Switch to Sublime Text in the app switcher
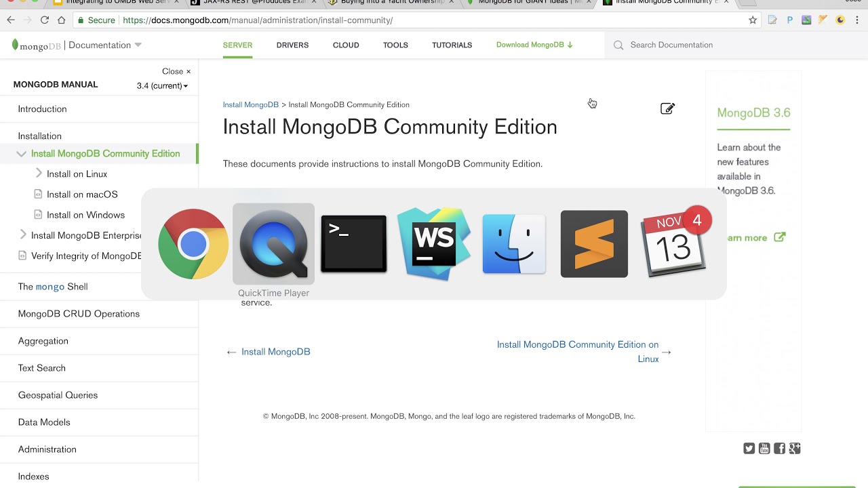The width and height of the screenshot is (868, 488). [594, 244]
